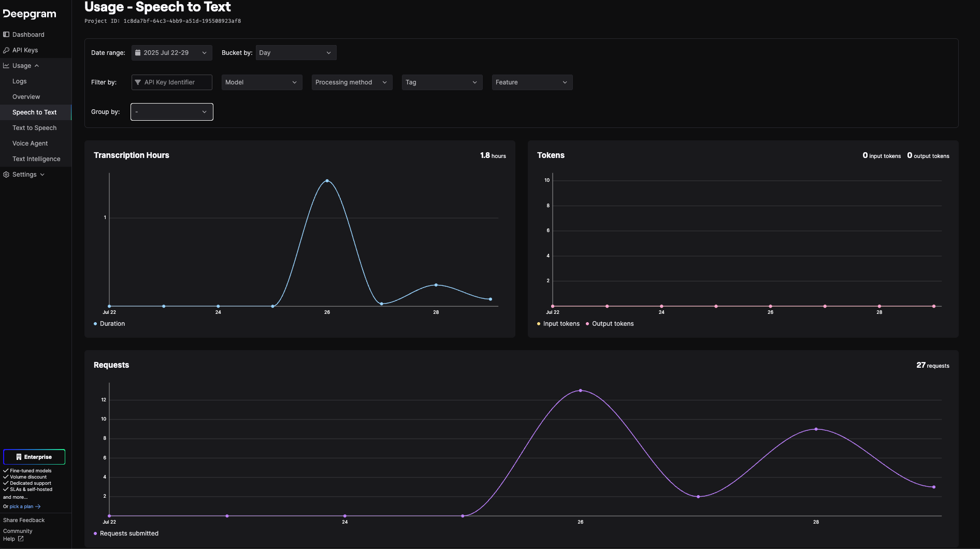
Task: Open the Date range dropdown
Action: pos(171,53)
